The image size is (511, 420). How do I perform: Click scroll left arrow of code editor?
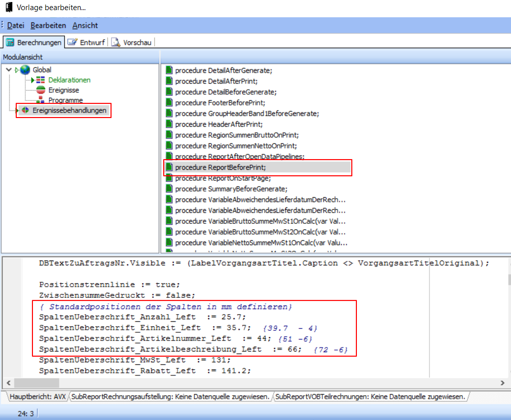pyautogui.click(x=9, y=383)
